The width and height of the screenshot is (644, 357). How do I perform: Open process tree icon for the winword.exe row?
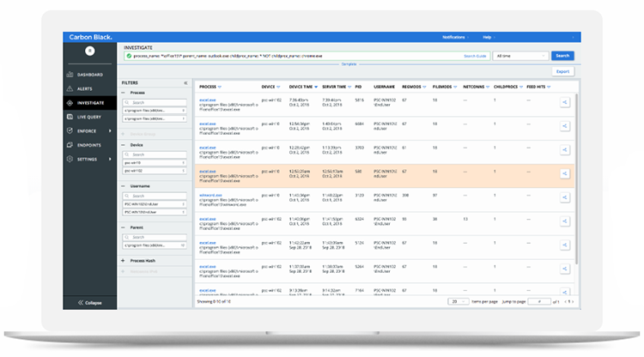coord(565,197)
